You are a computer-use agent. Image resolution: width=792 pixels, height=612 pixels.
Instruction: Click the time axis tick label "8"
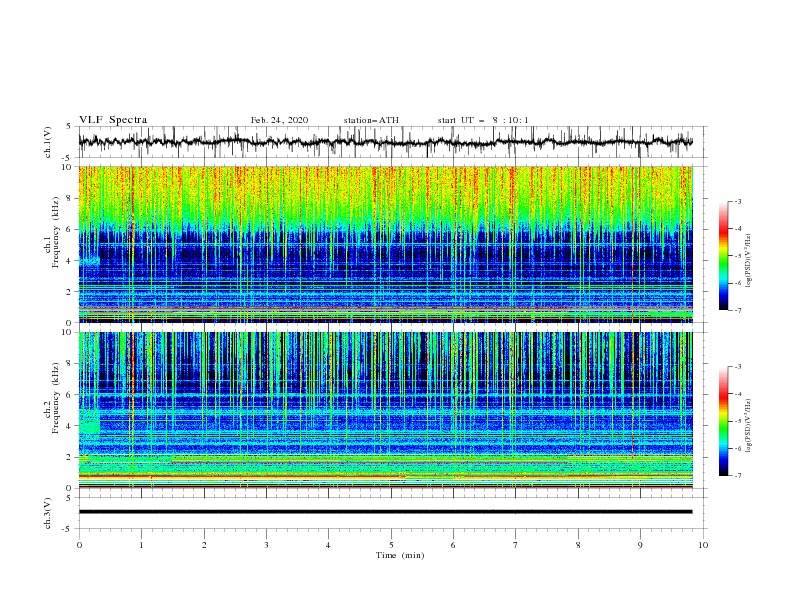pos(578,545)
